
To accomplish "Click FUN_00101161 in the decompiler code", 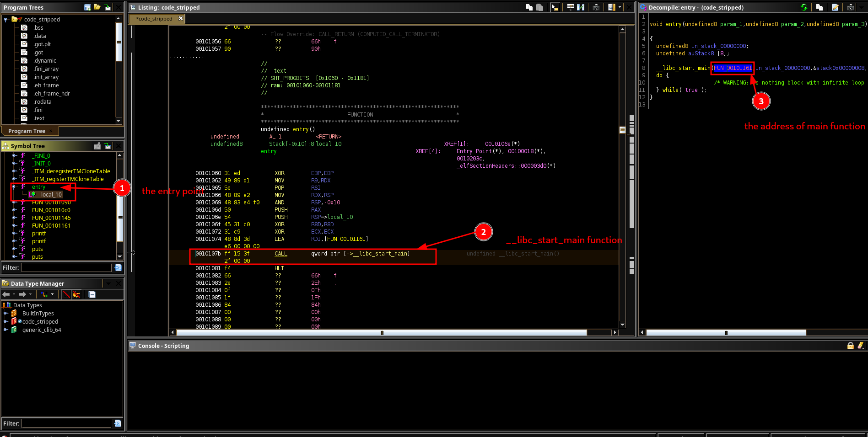I will click(x=732, y=68).
